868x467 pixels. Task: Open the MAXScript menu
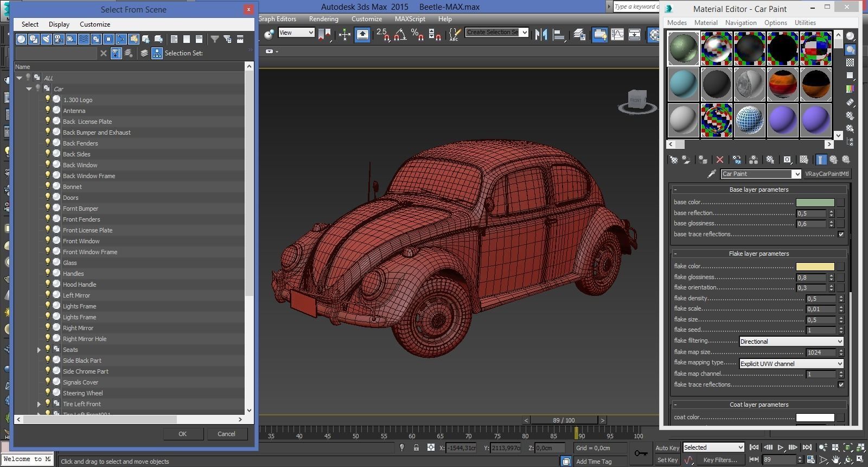[410, 18]
